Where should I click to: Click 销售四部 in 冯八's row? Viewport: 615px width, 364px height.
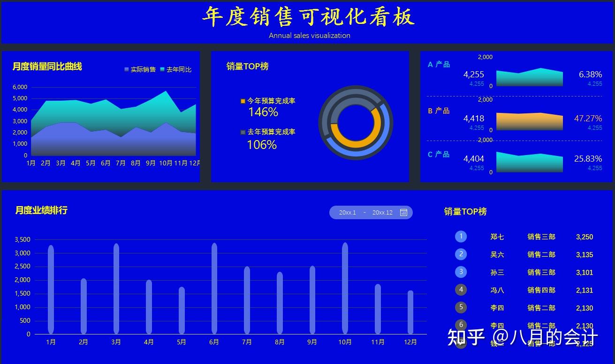click(x=541, y=290)
